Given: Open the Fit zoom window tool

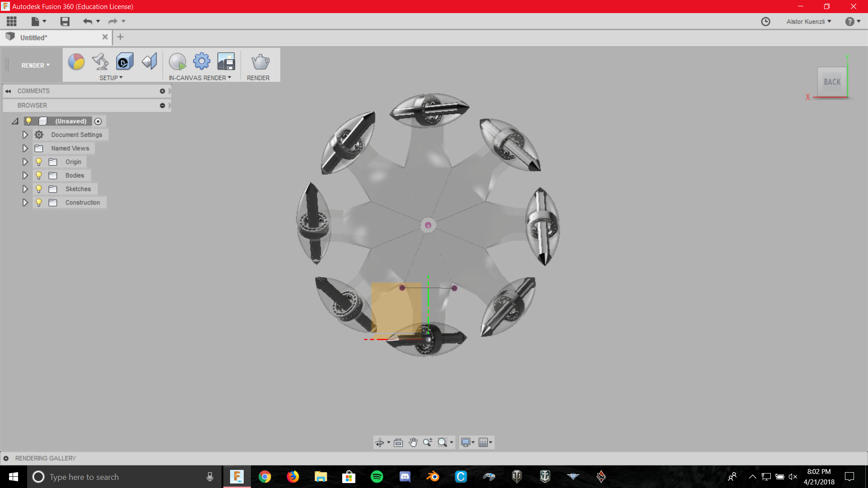Looking at the screenshot, I should coord(443,442).
